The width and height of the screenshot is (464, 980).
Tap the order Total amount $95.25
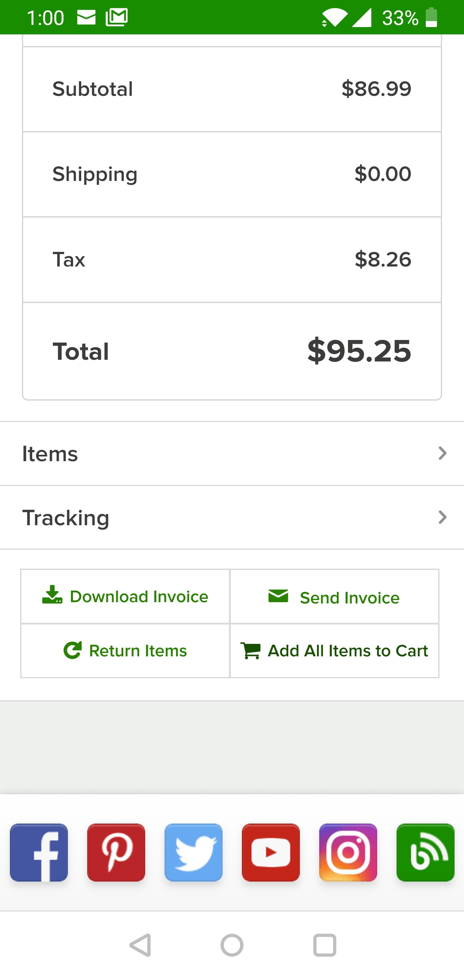(x=359, y=351)
